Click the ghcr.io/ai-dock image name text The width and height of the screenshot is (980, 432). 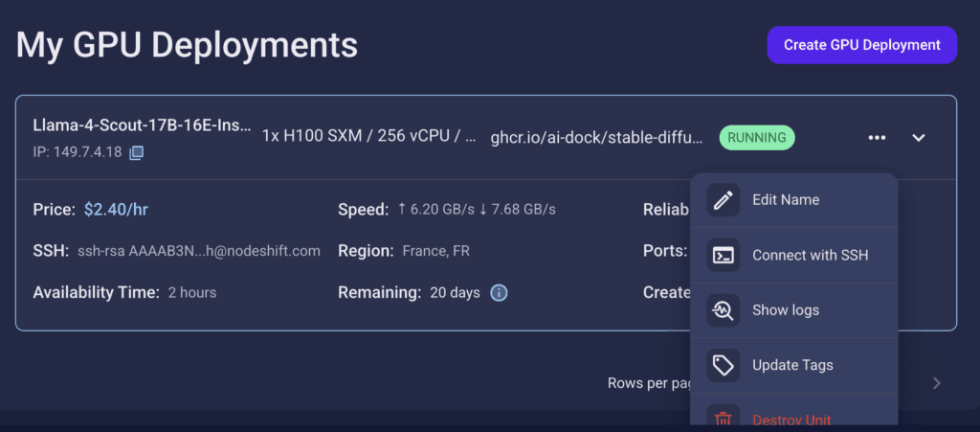click(x=597, y=138)
